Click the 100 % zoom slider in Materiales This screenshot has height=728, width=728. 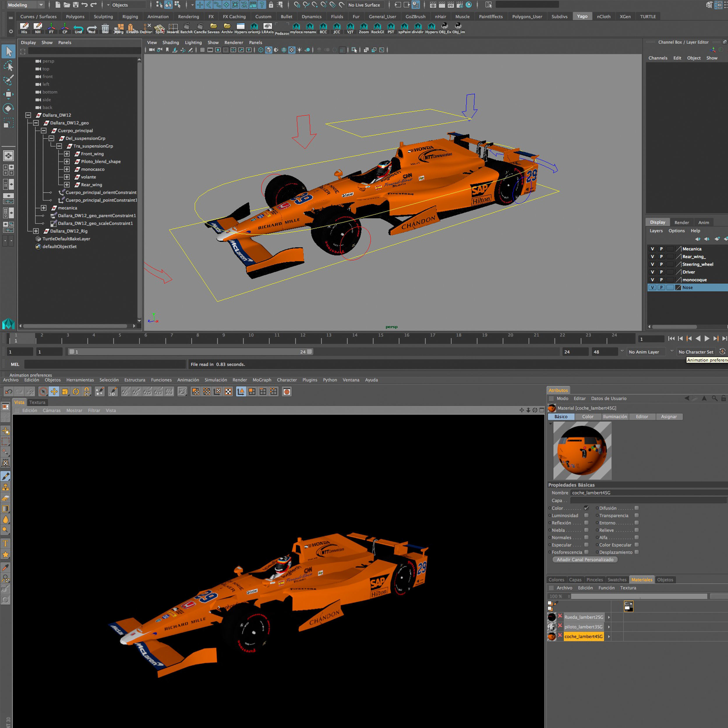639,596
